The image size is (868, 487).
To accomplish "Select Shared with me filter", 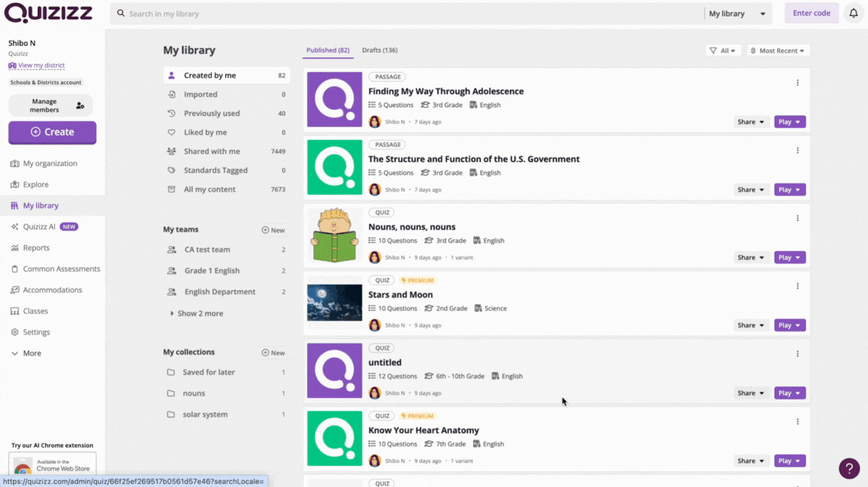I will [226, 151].
